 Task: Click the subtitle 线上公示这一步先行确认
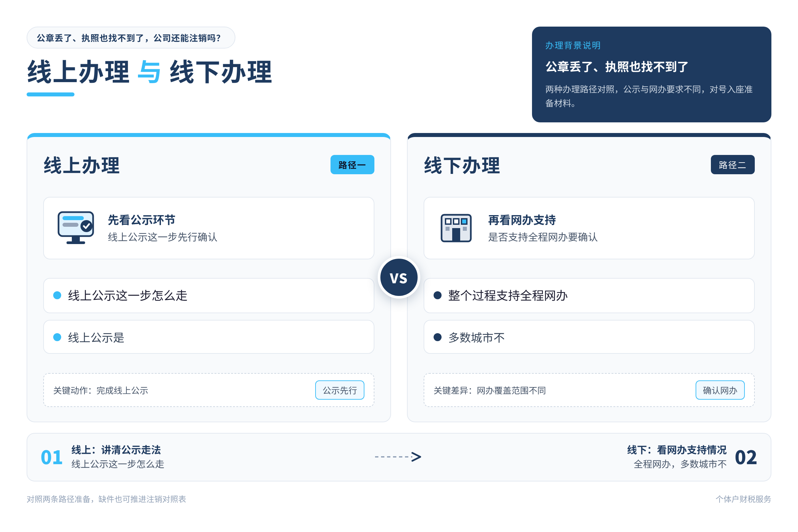click(x=163, y=237)
